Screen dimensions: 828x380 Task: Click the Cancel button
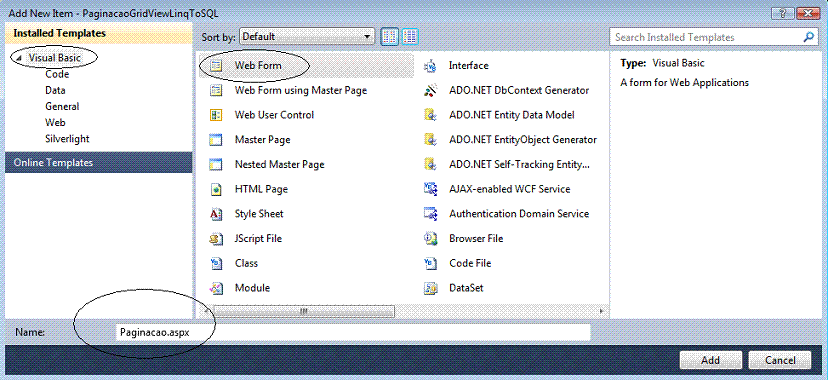pos(780,360)
